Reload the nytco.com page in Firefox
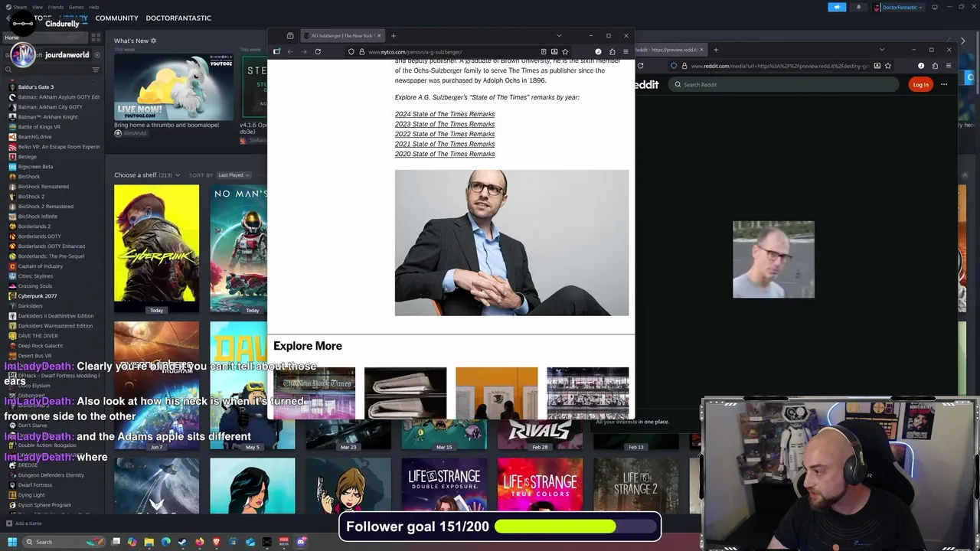 point(318,51)
